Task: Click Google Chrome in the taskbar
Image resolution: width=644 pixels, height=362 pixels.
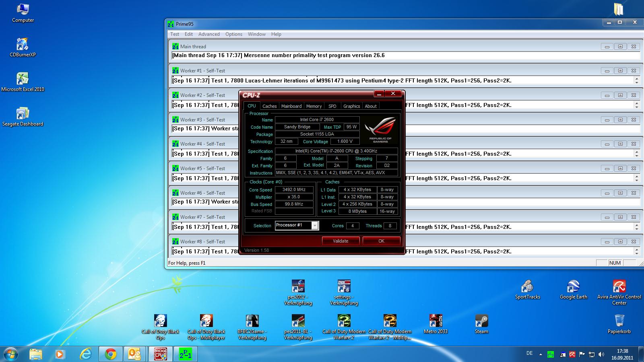Action: click(x=111, y=354)
